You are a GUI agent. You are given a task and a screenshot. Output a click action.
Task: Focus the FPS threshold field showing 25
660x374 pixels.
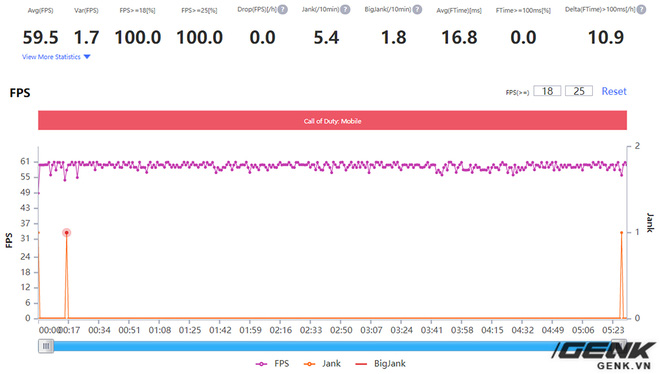pyautogui.click(x=579, y=91)
